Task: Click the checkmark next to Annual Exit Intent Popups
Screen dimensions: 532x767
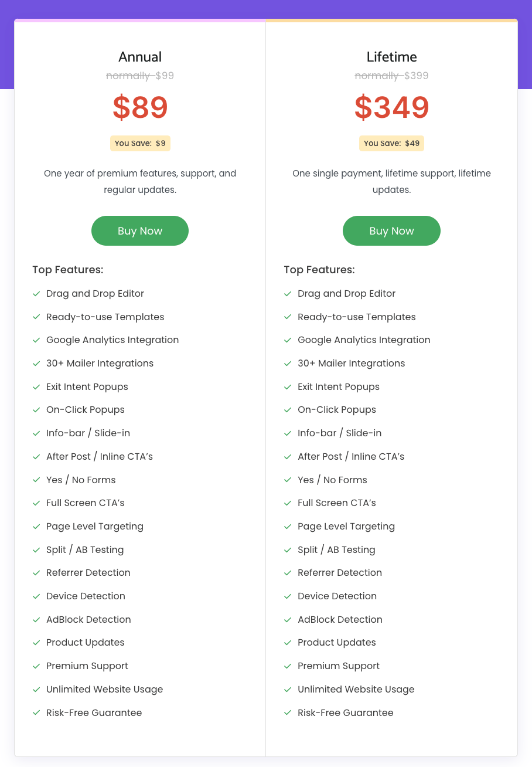Action: 36,387
